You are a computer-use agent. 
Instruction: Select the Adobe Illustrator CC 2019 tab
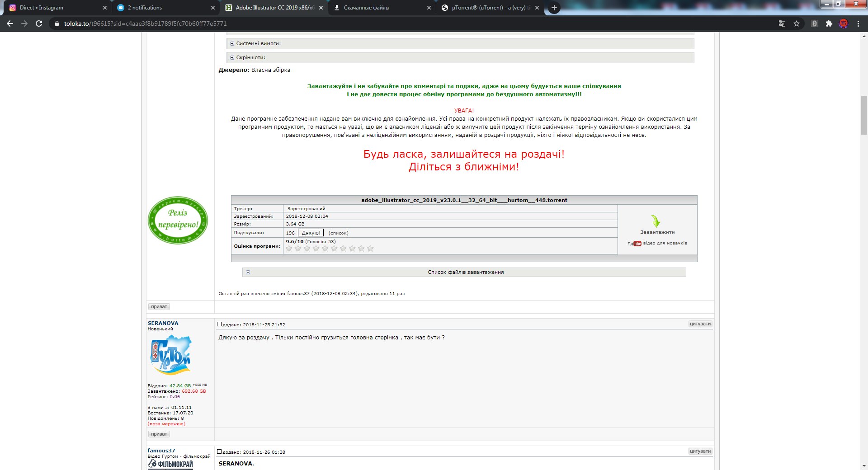click(x=274, y=8)
